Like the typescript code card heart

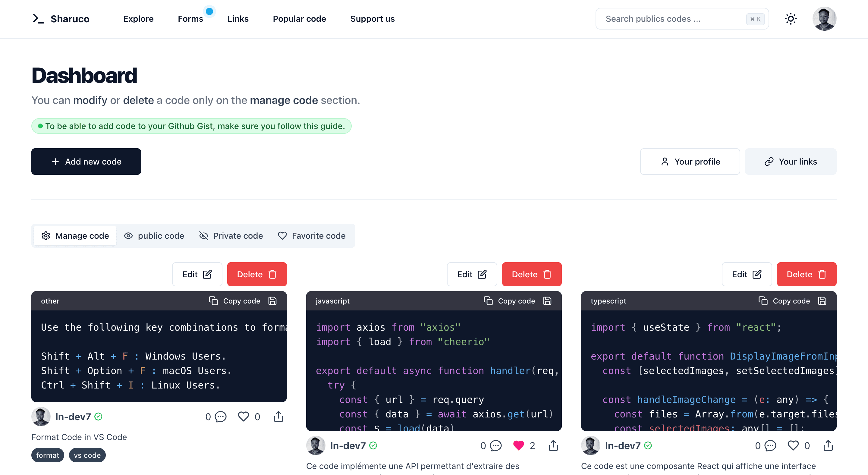(x=793, y=445)
